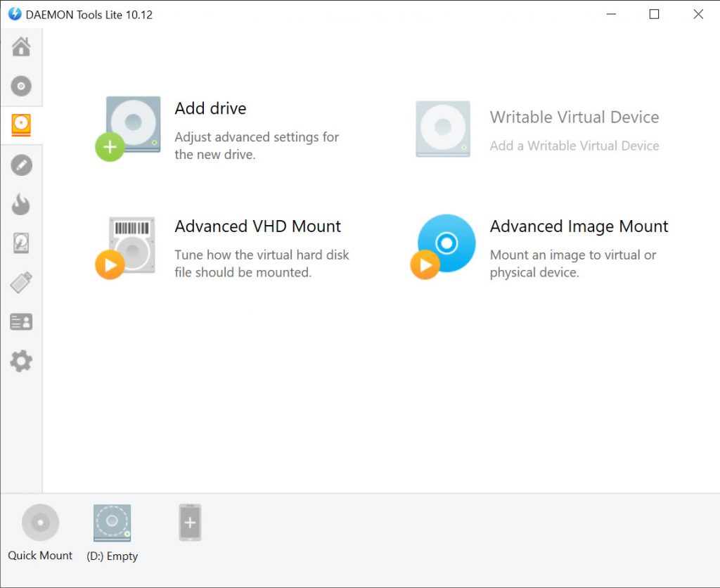
Task: Click the Advanced Image Mount label
Action: [579, 226]
